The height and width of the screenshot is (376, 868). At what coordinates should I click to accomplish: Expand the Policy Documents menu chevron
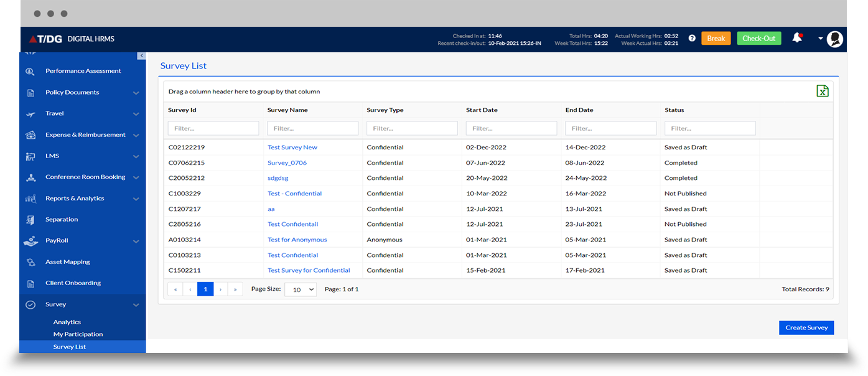(x=136, y=93)
